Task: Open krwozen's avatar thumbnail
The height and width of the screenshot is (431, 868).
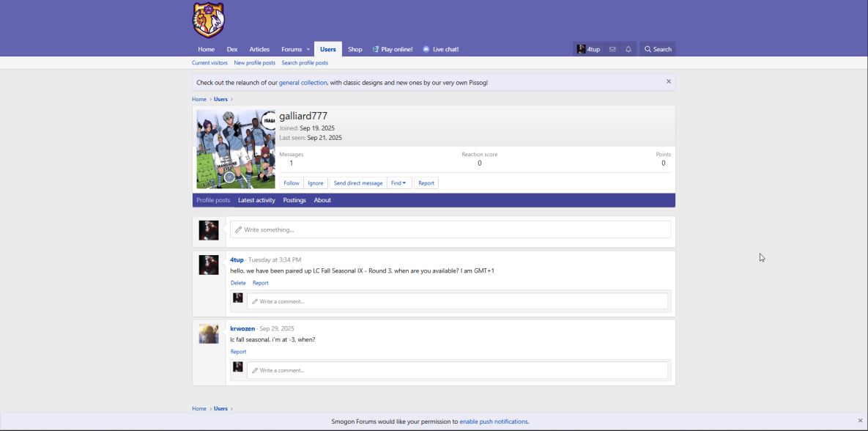Action: click(x=209, y=334)
